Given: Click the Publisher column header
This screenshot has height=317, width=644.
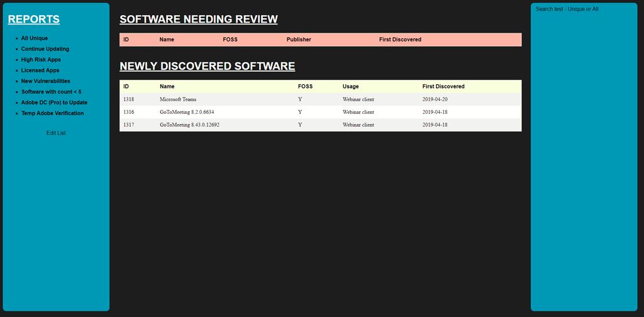Looking at the screenshot, I should 299,40.
